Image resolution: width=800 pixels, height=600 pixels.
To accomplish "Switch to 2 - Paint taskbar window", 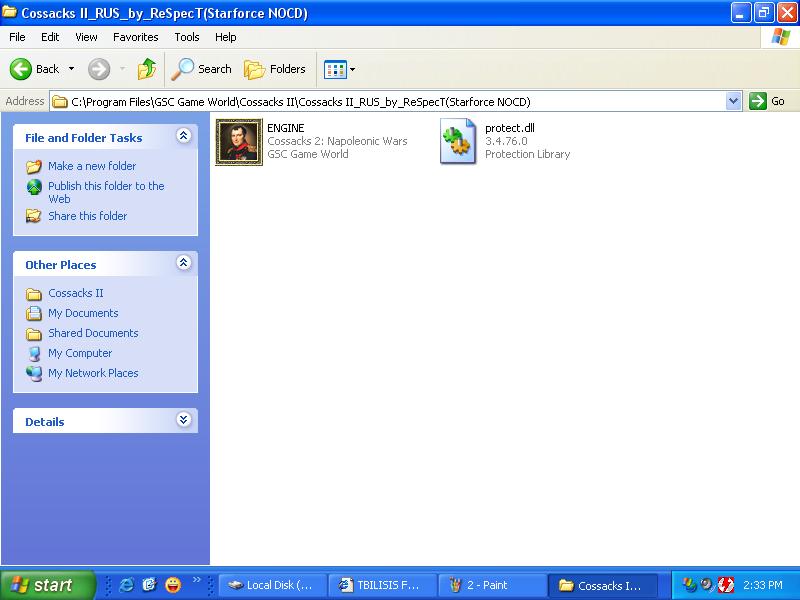I will pos(493,586).
